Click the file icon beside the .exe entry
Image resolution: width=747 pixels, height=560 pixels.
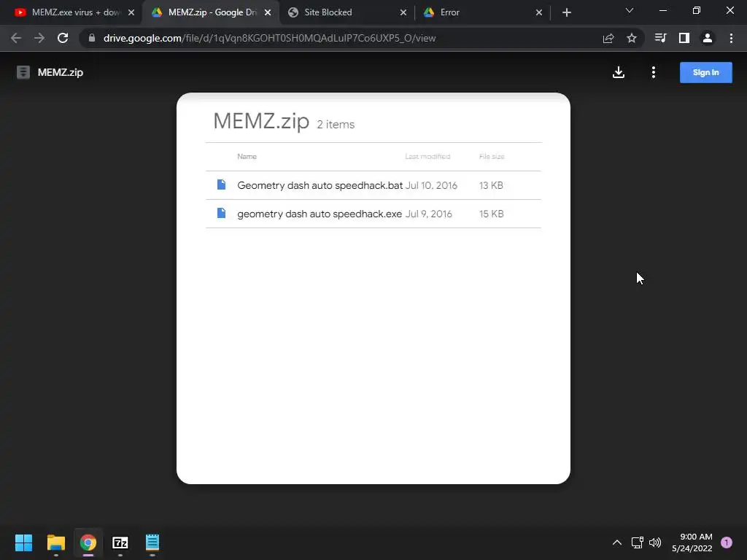click(x=221, y=213)
